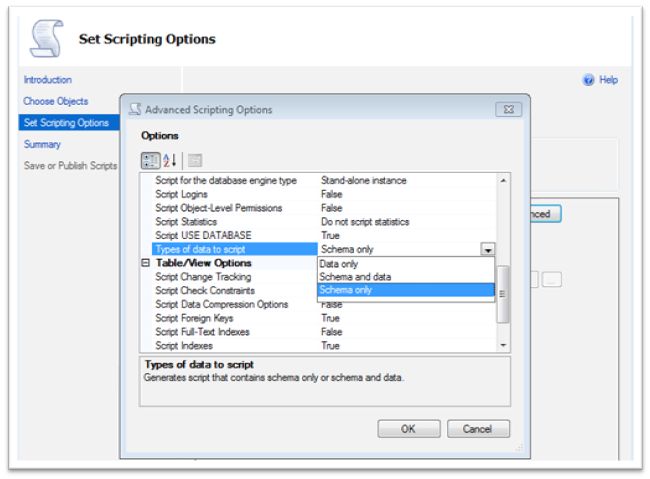650x479 pixels.
Task: Click the Property Pages toolbar icon
Action: click(x=195, y=160)
